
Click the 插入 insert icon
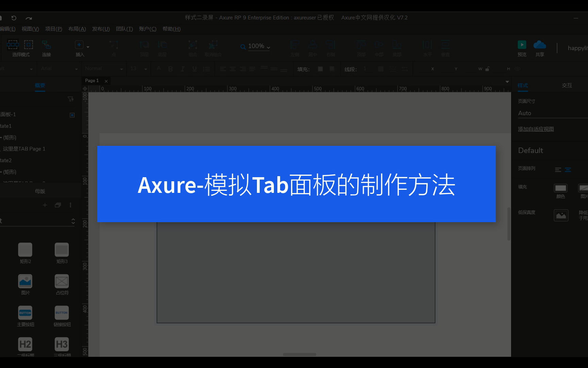(x=79, y=45)
